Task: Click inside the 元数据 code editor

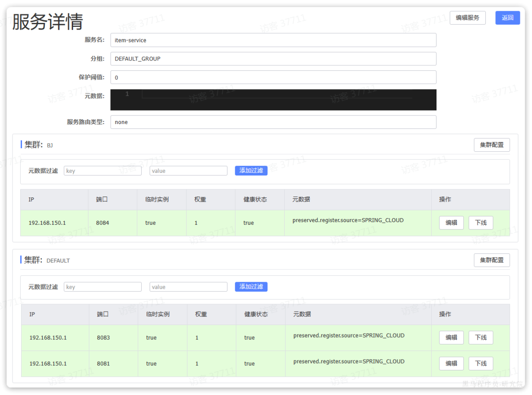Action: point(273,100)
